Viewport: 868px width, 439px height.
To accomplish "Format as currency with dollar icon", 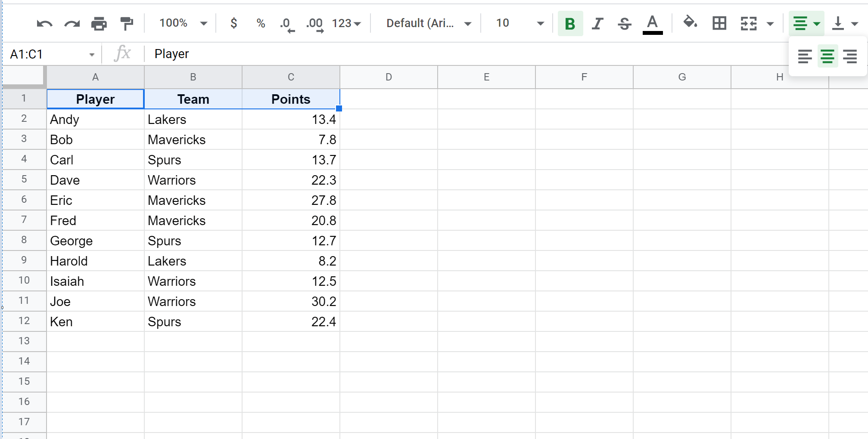I will coord(233,23).
